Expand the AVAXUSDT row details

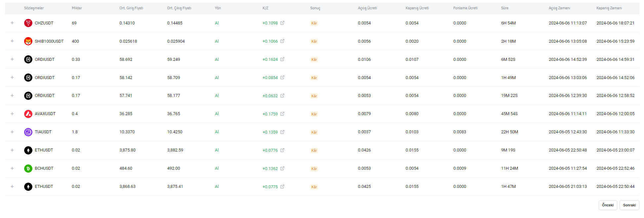[x=12, y=114]
